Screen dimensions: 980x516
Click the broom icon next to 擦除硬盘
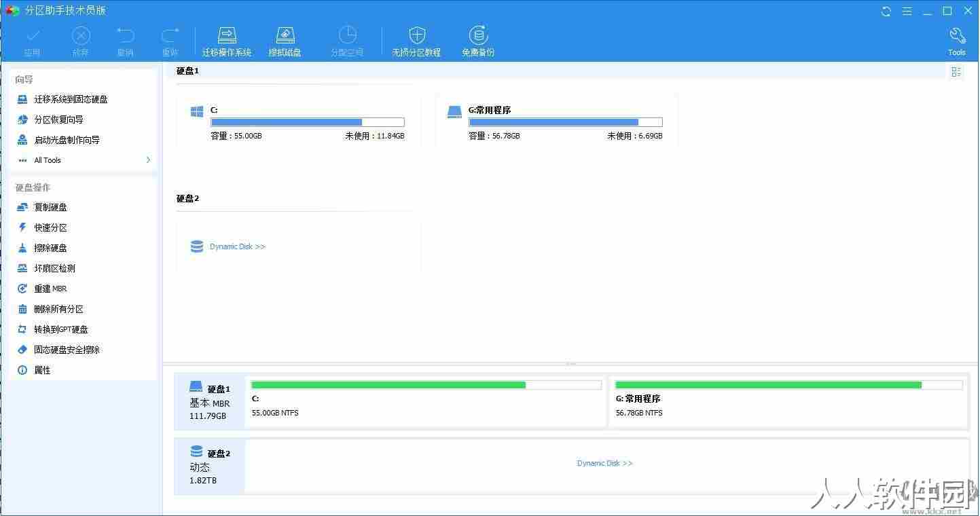pos(22,248)
